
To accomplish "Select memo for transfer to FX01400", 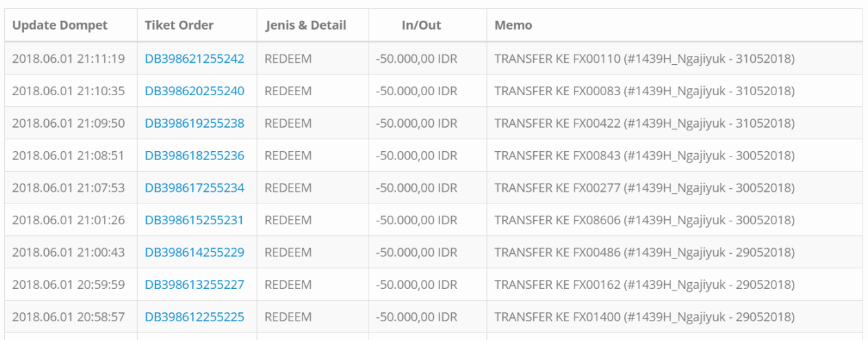I will [x=645, y=317].
